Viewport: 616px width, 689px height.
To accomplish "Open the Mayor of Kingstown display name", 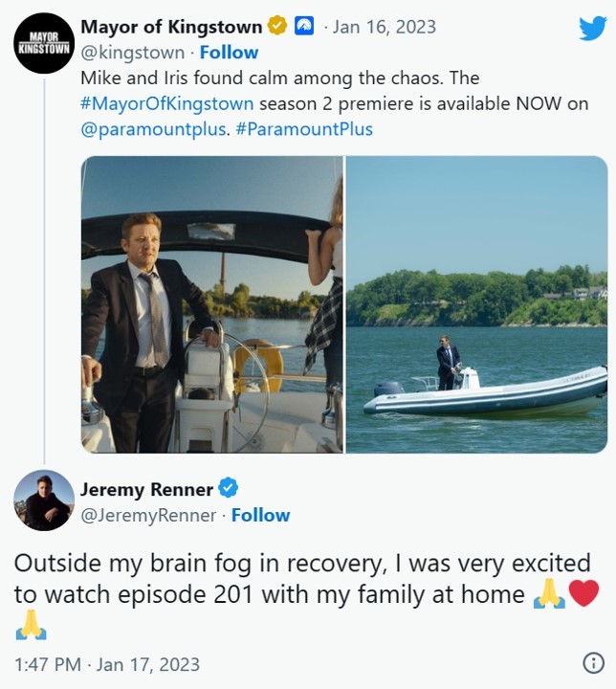I will 171,28.
